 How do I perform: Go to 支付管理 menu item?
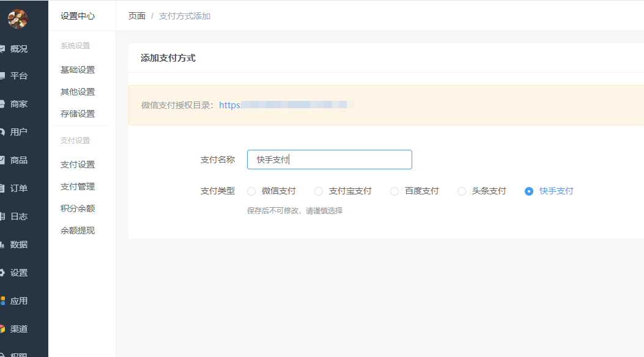78,186
